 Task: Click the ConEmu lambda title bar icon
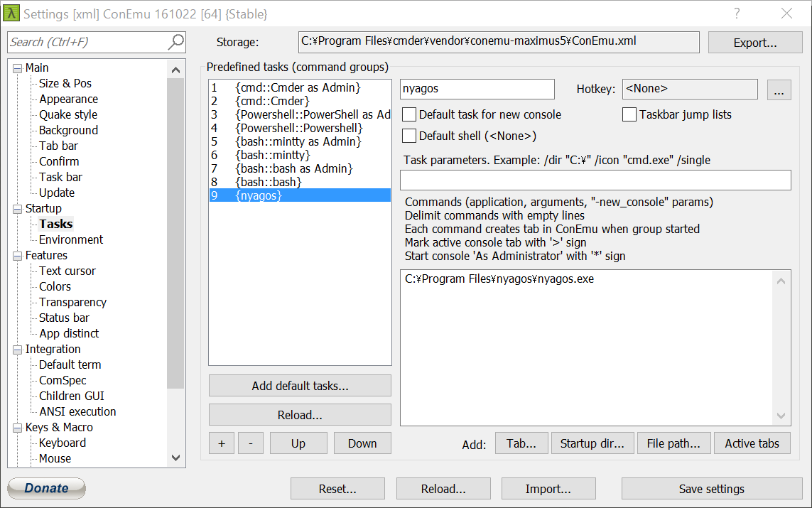[x=11, y=13]
